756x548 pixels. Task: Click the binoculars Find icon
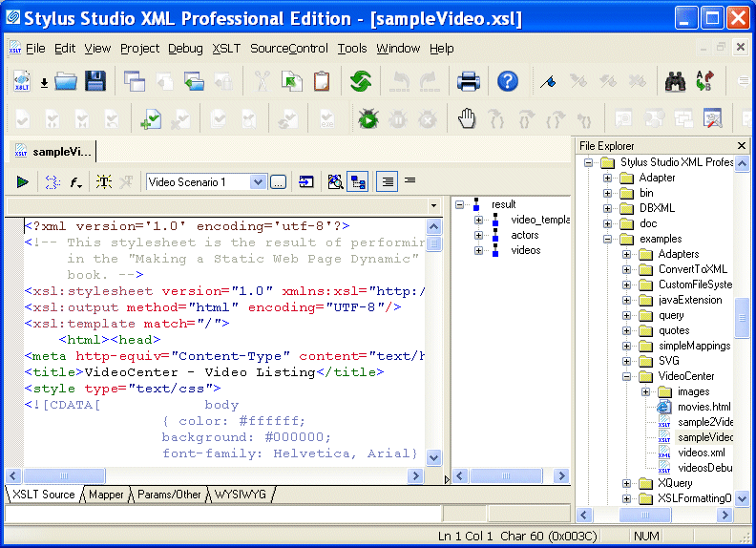click(676, 81)
